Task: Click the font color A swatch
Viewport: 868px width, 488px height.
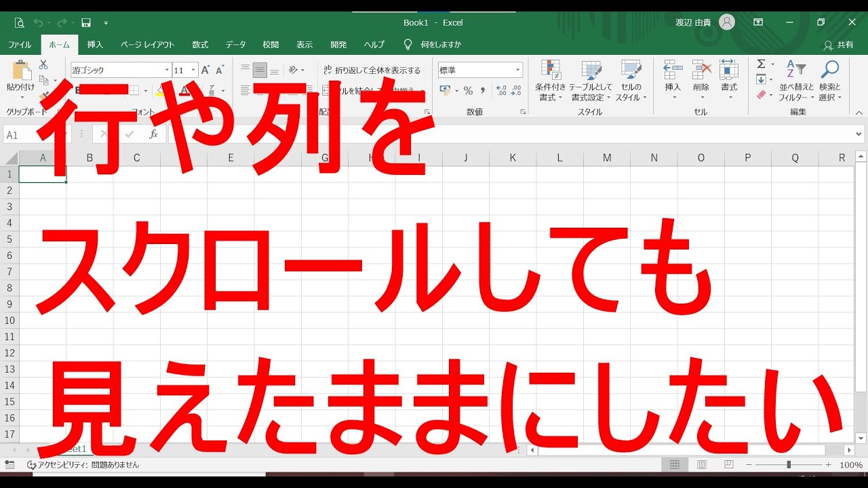Action: 184,90
